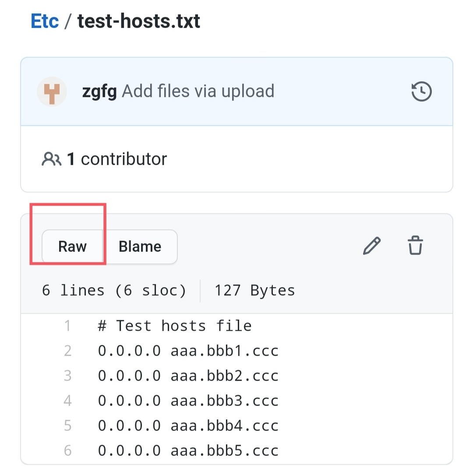Screen dimensions: 473x476
Task: Select line number 3 in the gutter
Action: click(68, 375)
